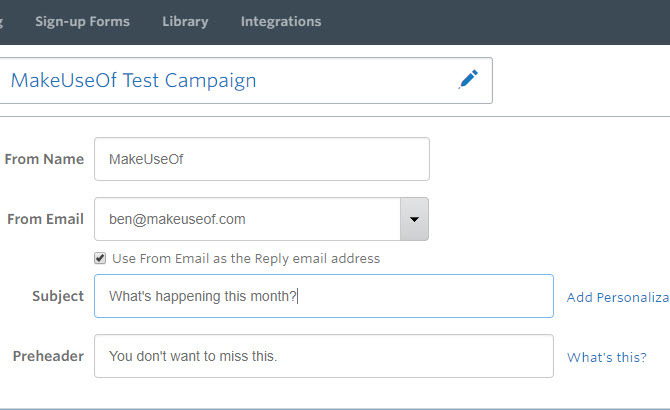
Task: Click the Subject input field
Action: [324, 296]
